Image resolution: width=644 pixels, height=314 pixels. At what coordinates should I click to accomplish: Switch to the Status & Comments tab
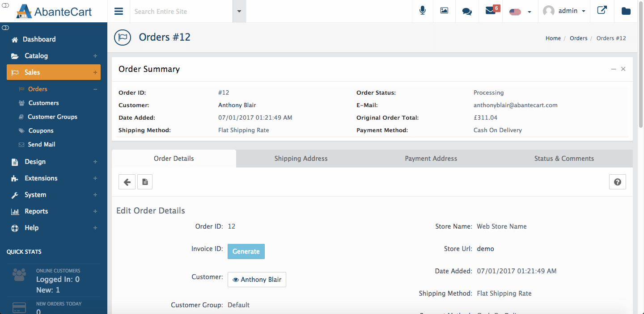[x=564, y=158]
